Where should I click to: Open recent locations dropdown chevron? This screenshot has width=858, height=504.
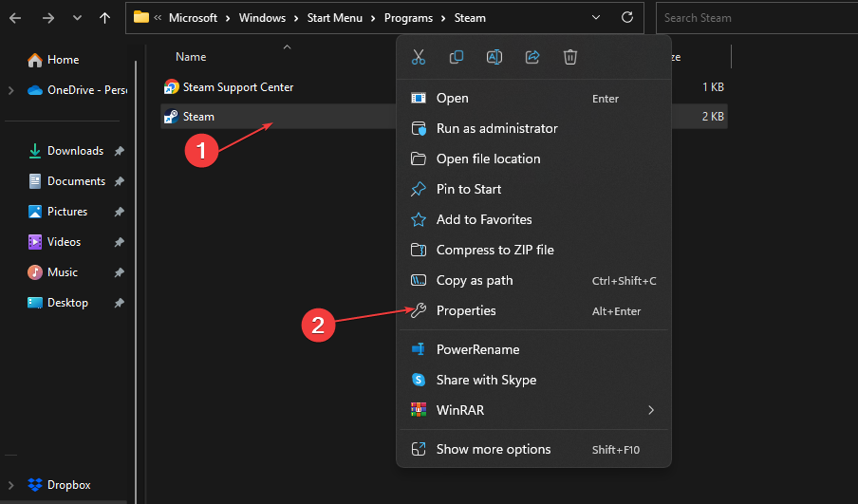coord(77,18)
